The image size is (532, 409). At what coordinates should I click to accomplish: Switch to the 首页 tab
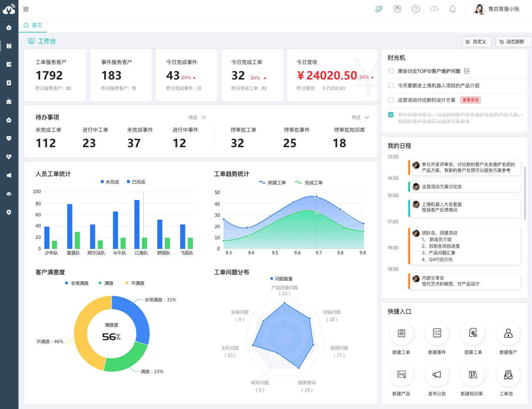33,25
